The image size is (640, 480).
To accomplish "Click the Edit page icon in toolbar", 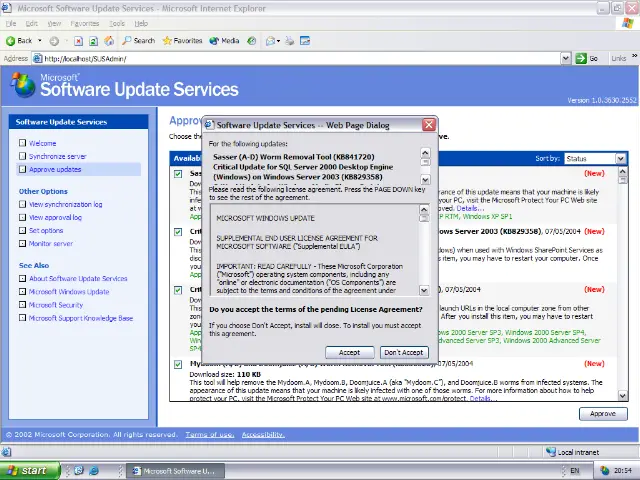I will click(305, 41).
